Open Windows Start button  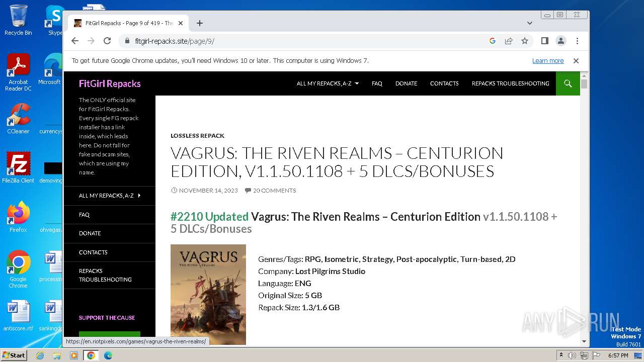pyautogui.click(x=14, y=355)
